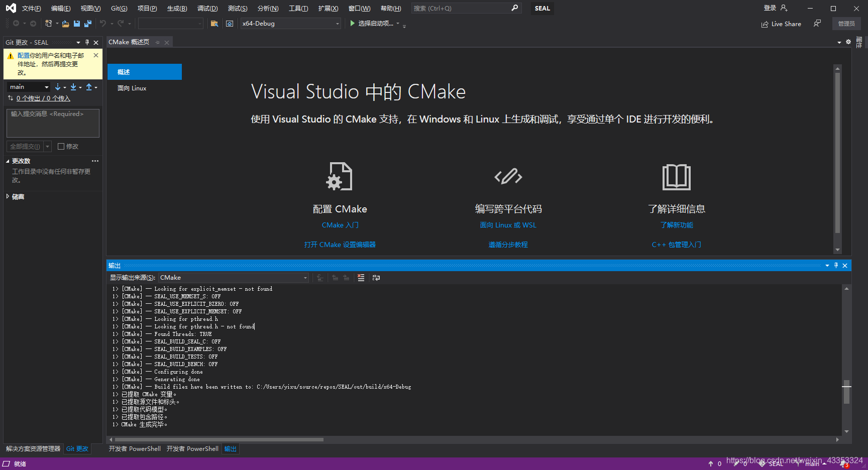Screen dimensions: 868x470
Task: Click the Redo arrow icon
Action: (x=121, y=24)
